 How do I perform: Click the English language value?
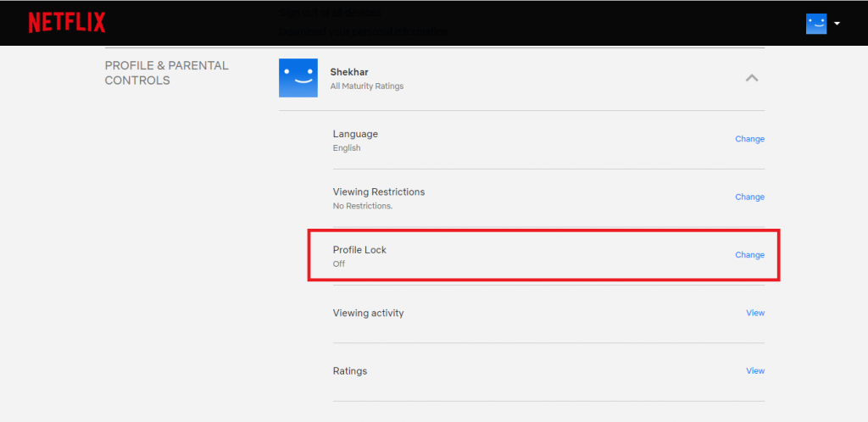[347, 148]
